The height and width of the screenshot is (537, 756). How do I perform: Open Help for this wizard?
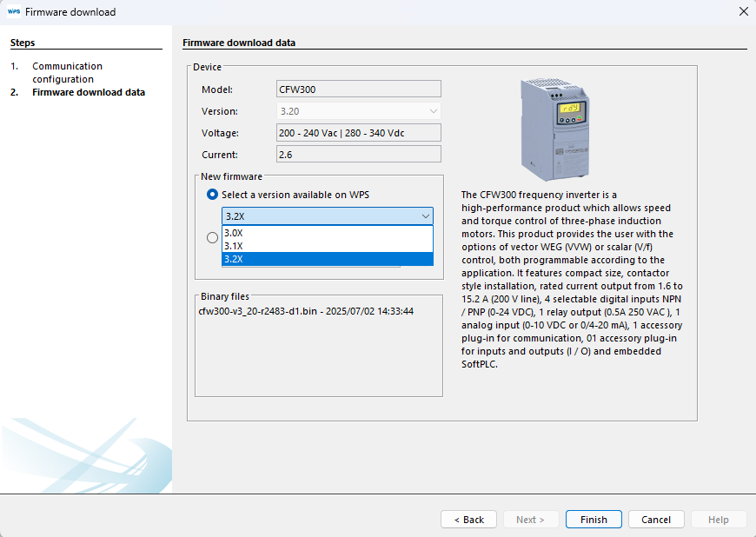click(719, 520)
